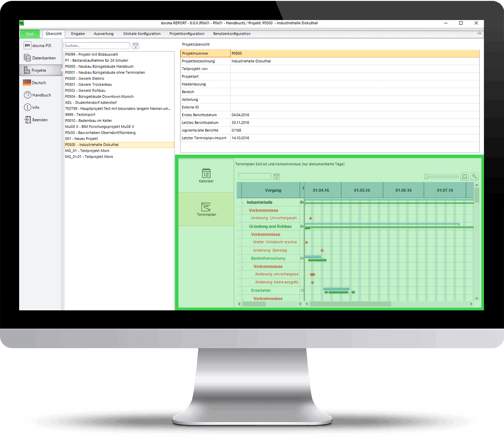Image resolution: width=504 pixels, height=437 pixels.
Task: Open the Handbuch help entry
Action: point(37,95)
